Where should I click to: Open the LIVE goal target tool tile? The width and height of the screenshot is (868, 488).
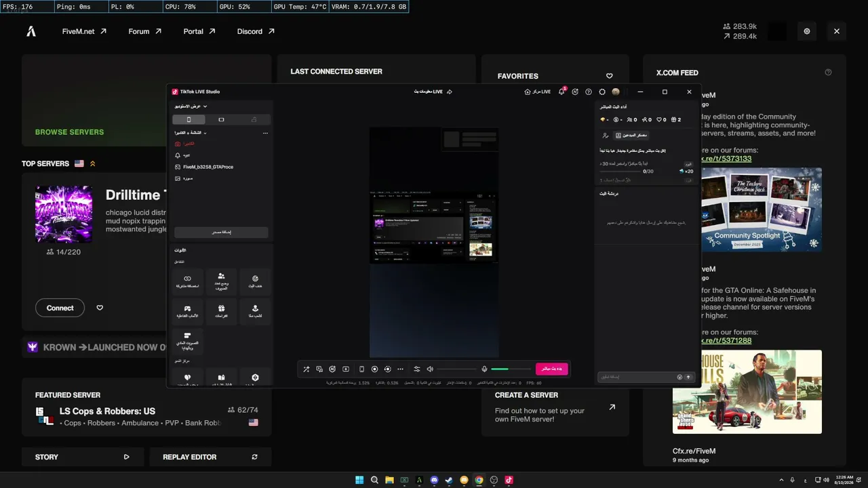[x=255, y=281]
